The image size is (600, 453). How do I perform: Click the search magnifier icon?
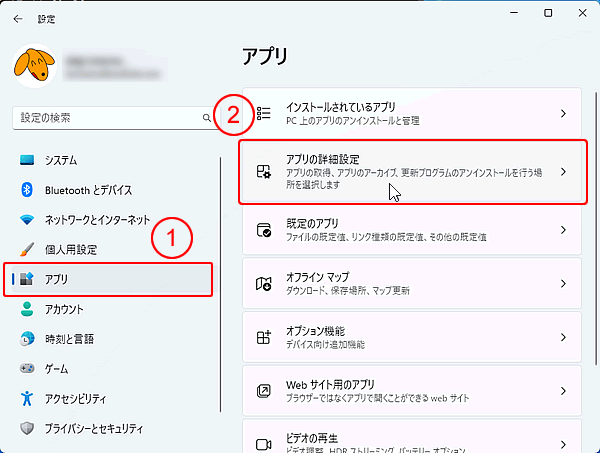point(207,118)
